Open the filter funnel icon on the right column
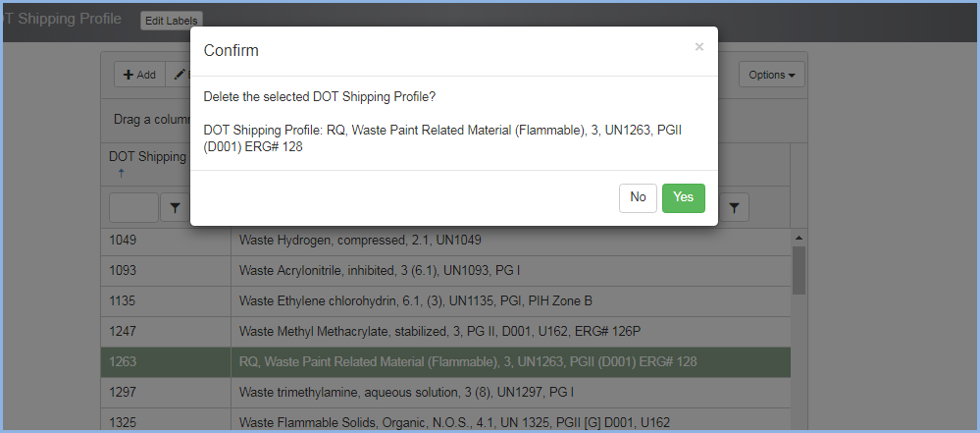This screenshot has width=980, height=433. click(735, 207)
